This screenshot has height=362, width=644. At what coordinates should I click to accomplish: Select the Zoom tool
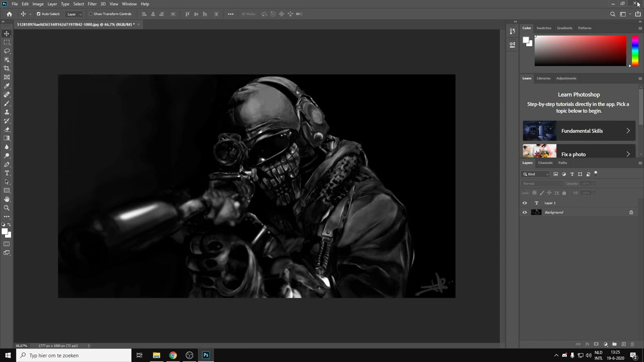7,208
